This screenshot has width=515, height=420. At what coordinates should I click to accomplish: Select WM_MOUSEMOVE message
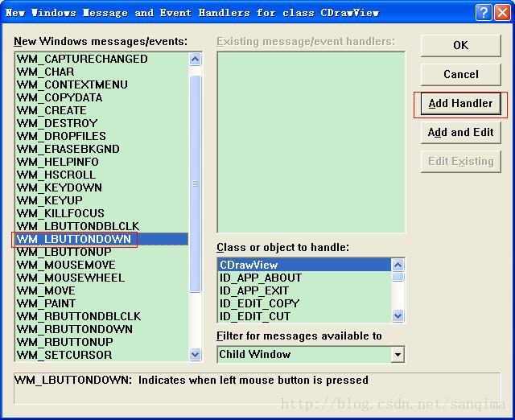pyautogui.click(x=102, y=265)
